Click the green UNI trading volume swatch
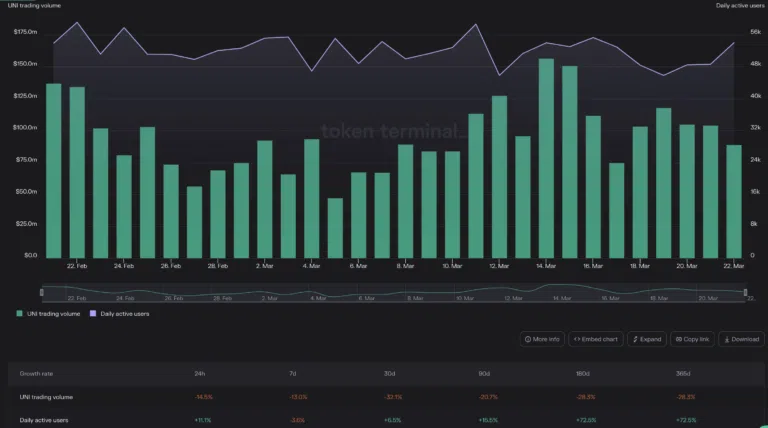The image size is (768, 428). (x=20, y=314)
